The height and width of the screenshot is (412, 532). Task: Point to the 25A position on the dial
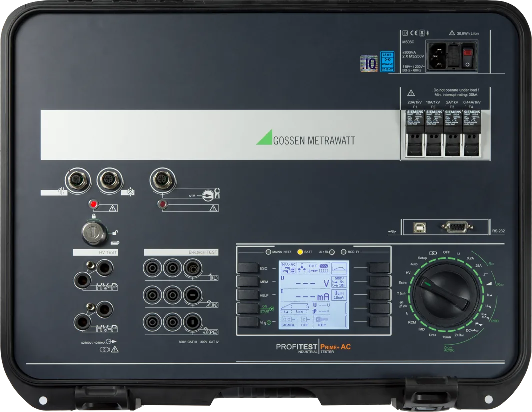click(479, 265)
